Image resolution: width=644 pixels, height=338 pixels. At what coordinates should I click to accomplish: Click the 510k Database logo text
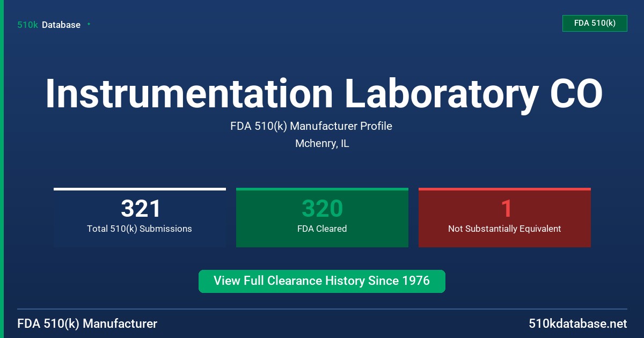[x=49, y=25]
